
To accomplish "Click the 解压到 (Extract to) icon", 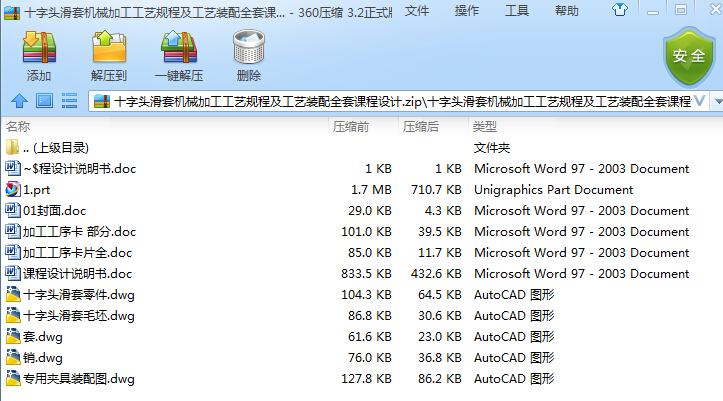I will [109, 47].
